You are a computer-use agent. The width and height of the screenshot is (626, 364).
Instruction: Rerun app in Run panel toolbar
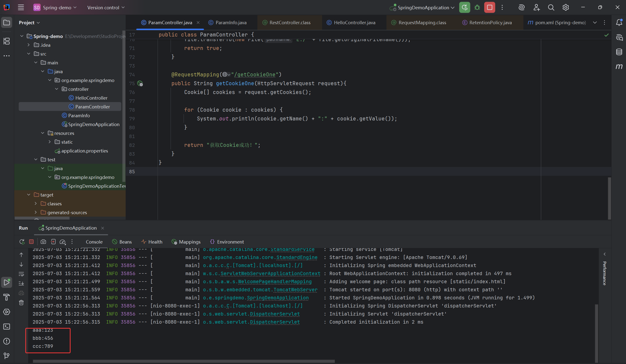(x=22, y=242)
